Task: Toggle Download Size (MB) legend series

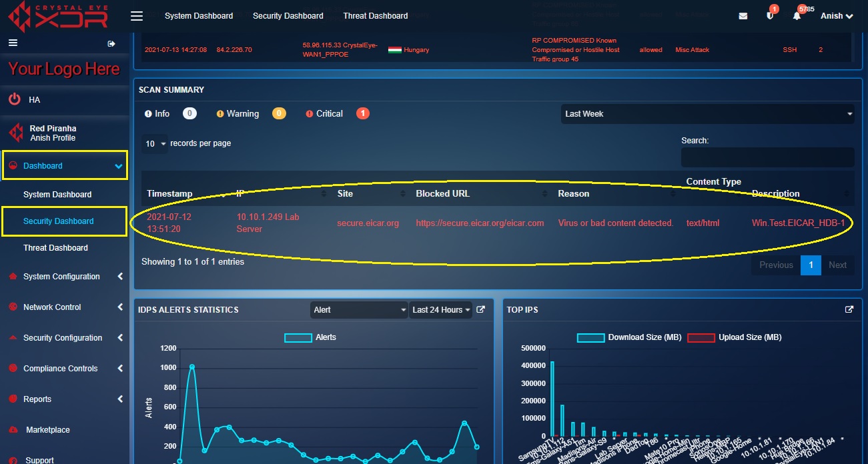Action: click(629, 337)
